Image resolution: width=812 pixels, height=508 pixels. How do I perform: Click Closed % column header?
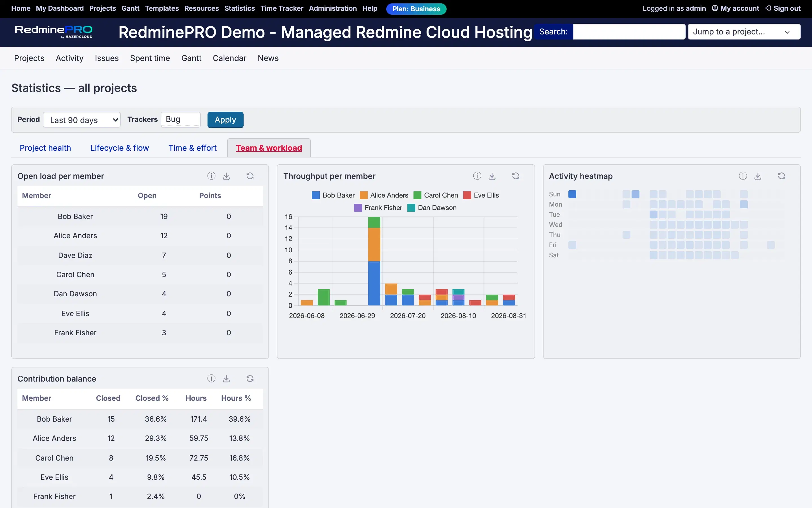click(x=152, y=398)
